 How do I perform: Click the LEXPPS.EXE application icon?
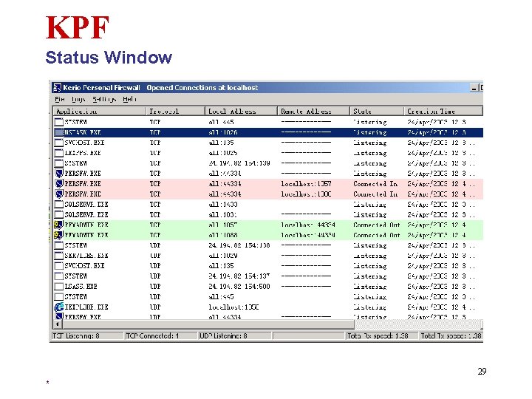[x=59, y=153]
